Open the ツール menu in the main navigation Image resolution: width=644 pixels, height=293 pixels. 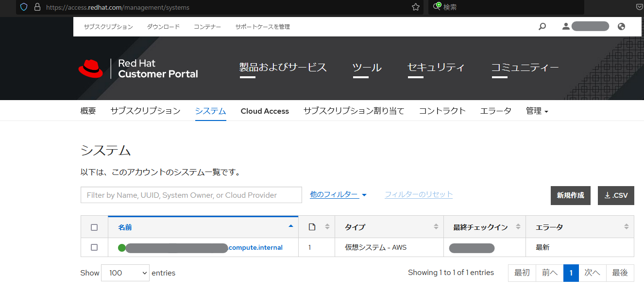coord(367,68)
